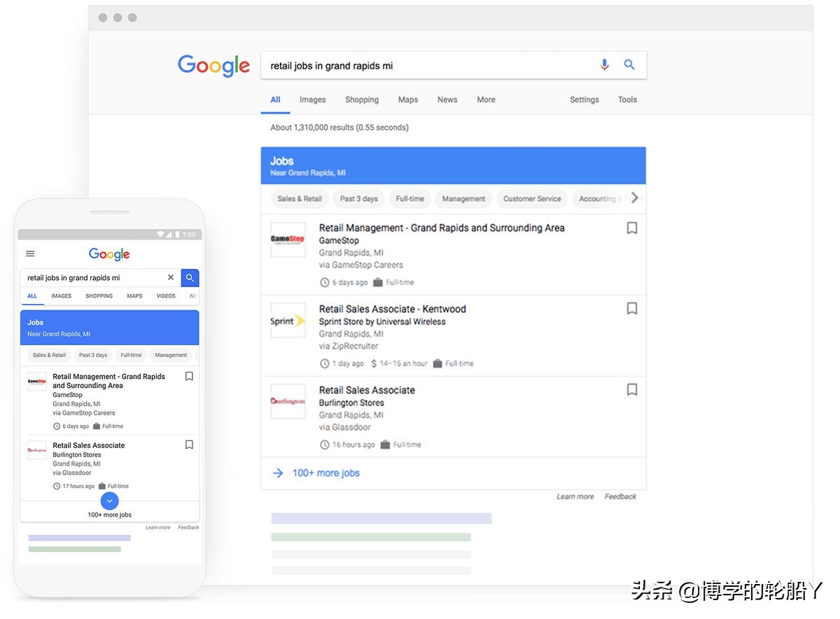Click the right chevron to reveal more filters
Viewport: 840px width, 619px height.
[634, 198]
